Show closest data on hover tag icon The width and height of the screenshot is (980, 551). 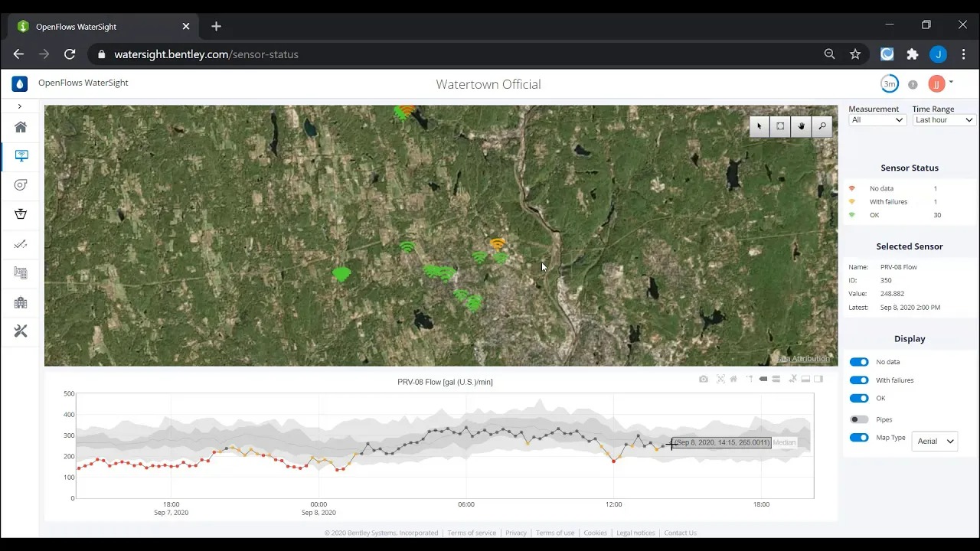coord(763,379)
